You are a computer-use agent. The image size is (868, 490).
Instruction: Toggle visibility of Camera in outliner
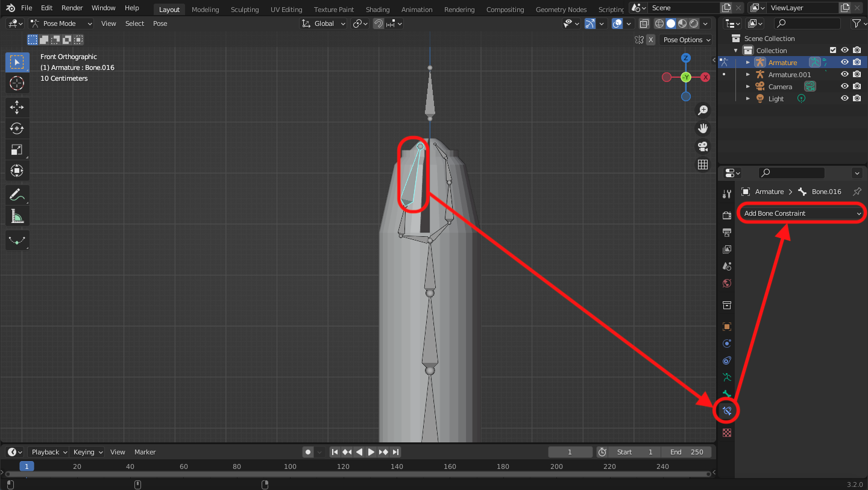(x=844, y=86)
